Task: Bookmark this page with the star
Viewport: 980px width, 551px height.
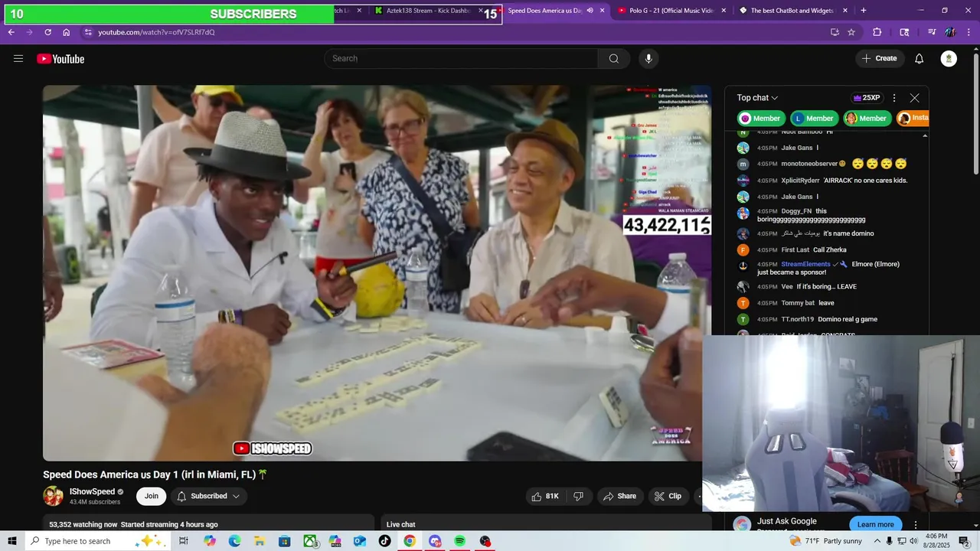Action: pos(851,32)
